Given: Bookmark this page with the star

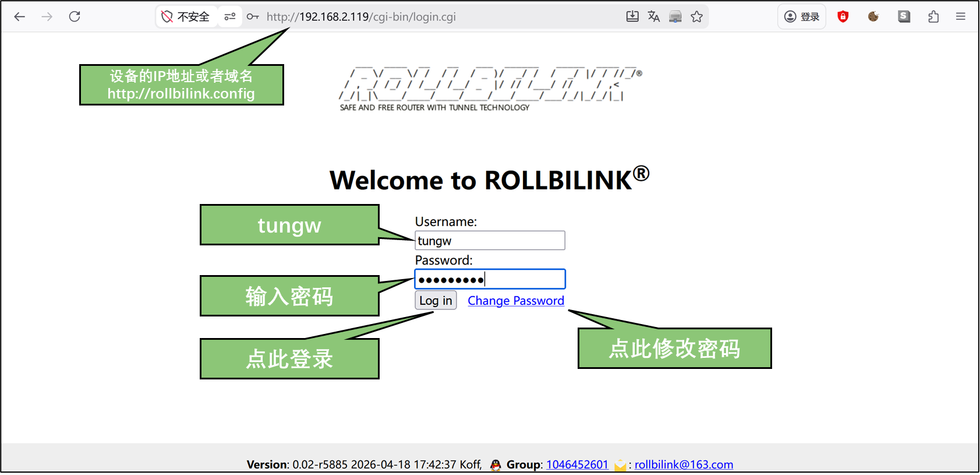Looking at the screenshot, I should point(697,16).
